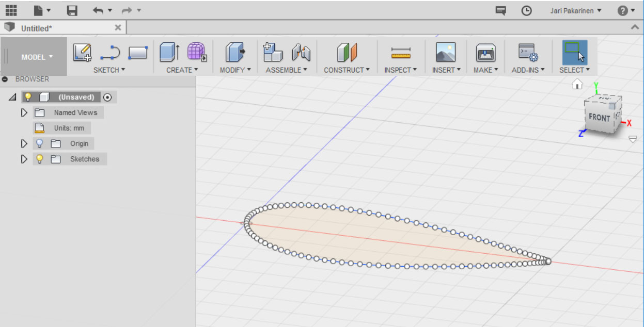Screen dimensions: 644x327
Task: Open Jari Pakarinen account menu
Action: (575, 10)
